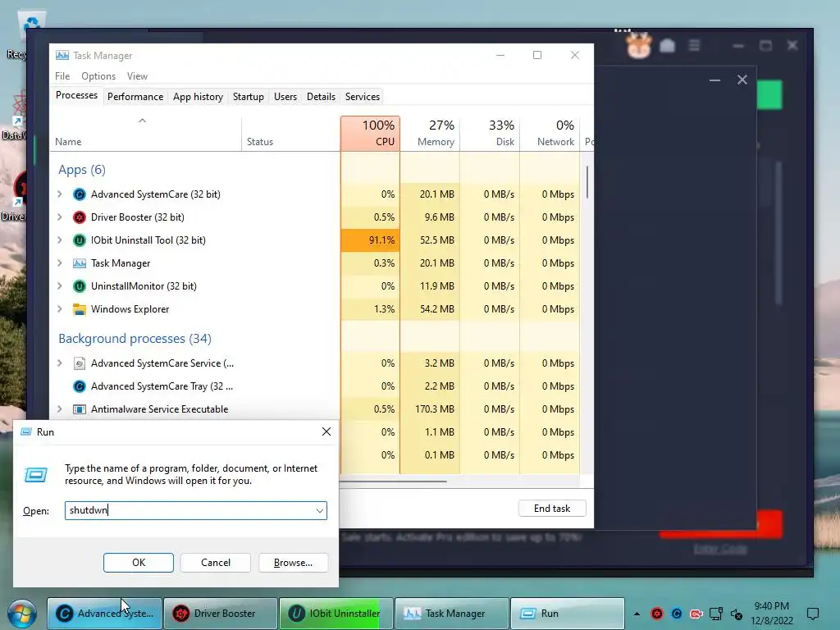This screenshot has height=630, width=840.
Task: Click the Antimalware Service Executable icon
Action: (x=80, y=409)
